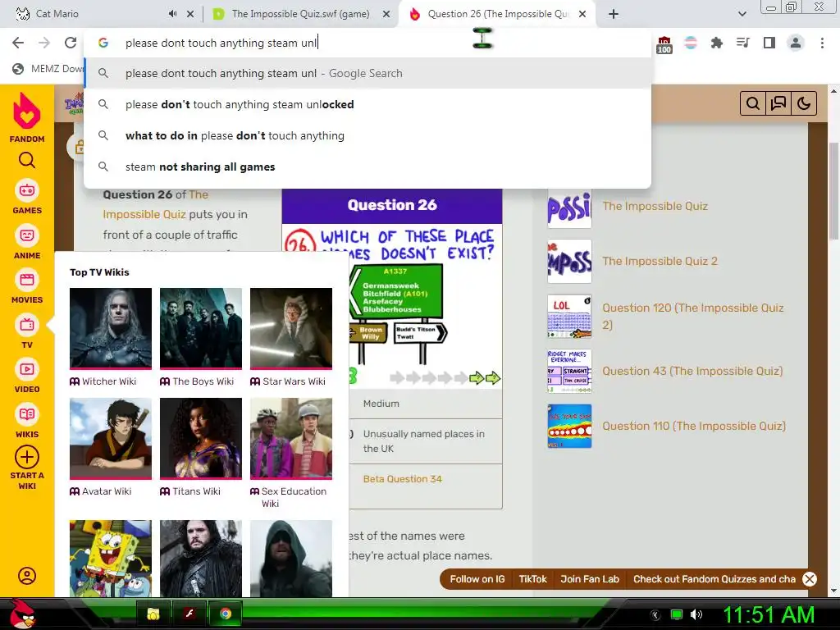Open The Impossible Quiz 2 related link

[660, 261]
